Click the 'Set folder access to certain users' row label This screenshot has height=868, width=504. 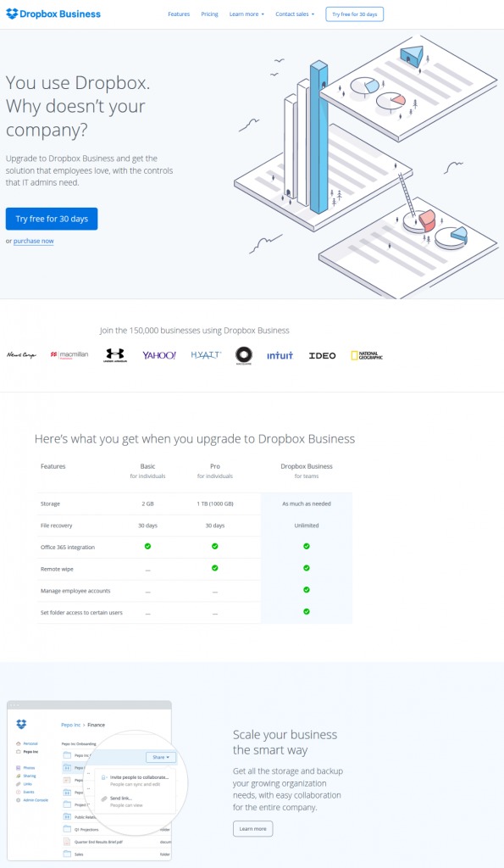(81, 613)
